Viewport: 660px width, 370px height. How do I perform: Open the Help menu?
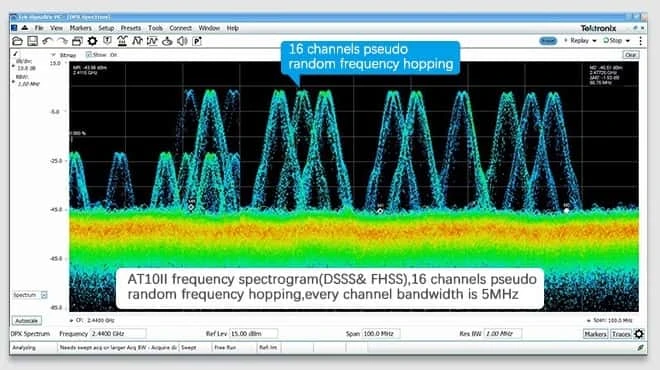tap(233, 28)
